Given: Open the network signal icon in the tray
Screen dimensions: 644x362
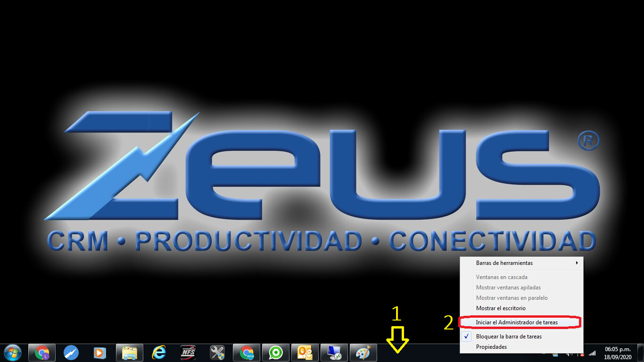Looking at the screenshot, I should (592, 354).
